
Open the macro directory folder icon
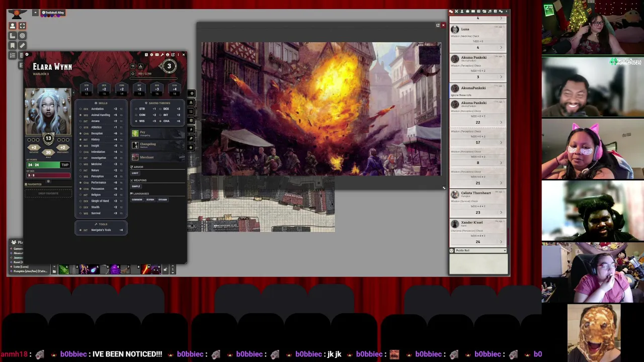click(54, 271)
